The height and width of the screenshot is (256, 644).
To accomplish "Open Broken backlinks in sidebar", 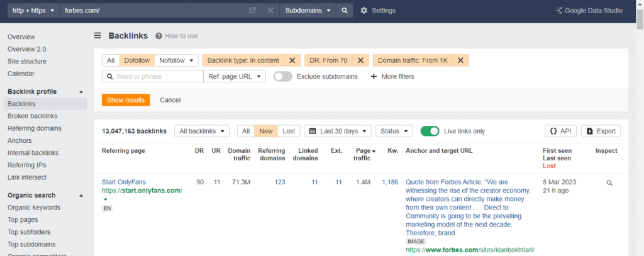I will pyautogui.click(x=33, y=116).
